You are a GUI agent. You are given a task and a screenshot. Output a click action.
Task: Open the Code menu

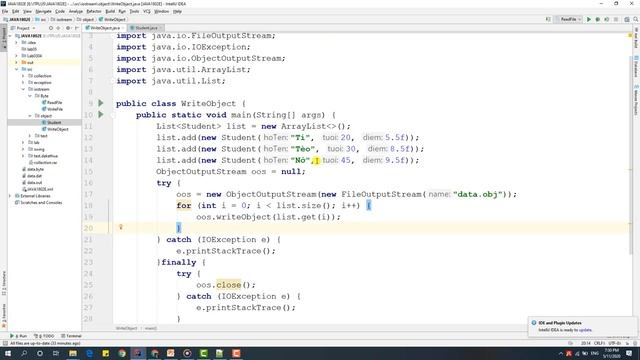tap(60, 11)
